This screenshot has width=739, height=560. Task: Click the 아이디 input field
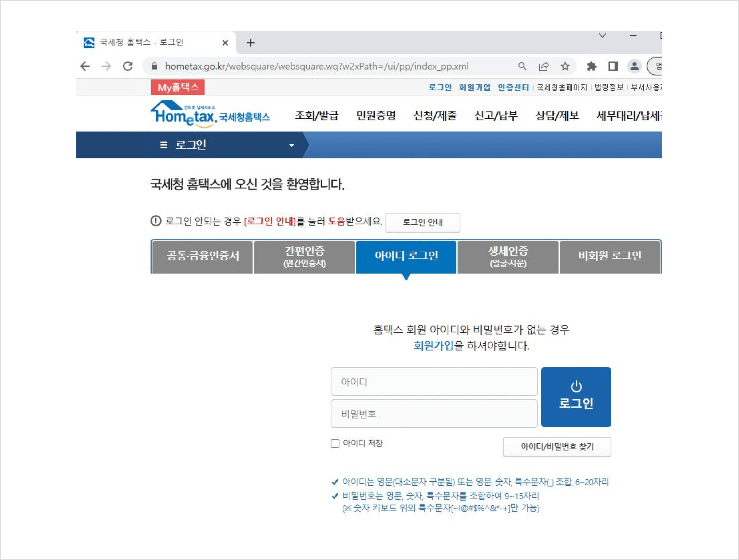pyautogui.click(x=434, y=382)
